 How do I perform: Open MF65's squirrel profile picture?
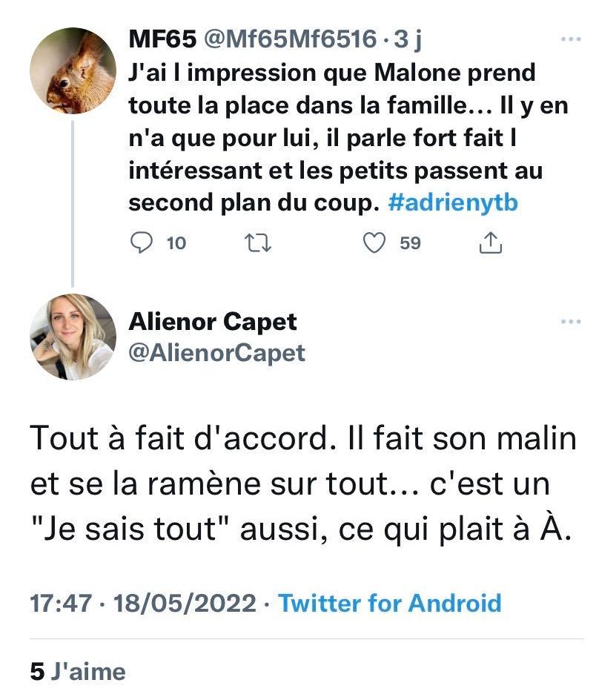point(73,71)
